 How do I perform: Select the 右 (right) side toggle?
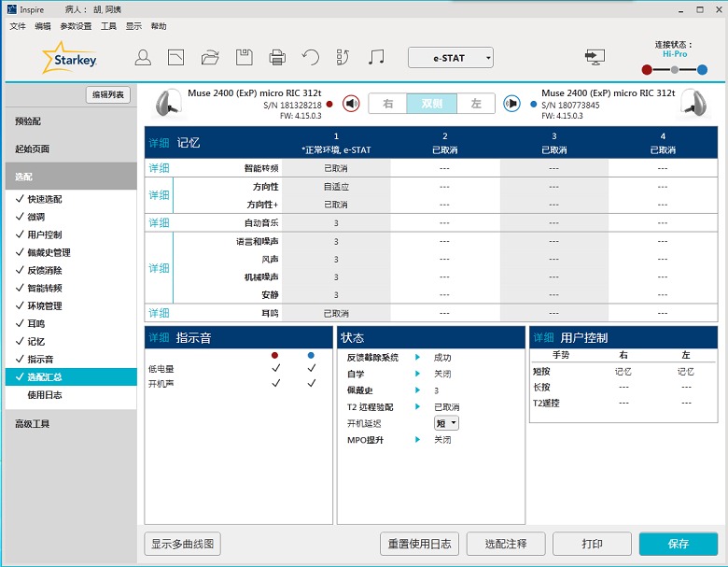click(x=387, y=104)
